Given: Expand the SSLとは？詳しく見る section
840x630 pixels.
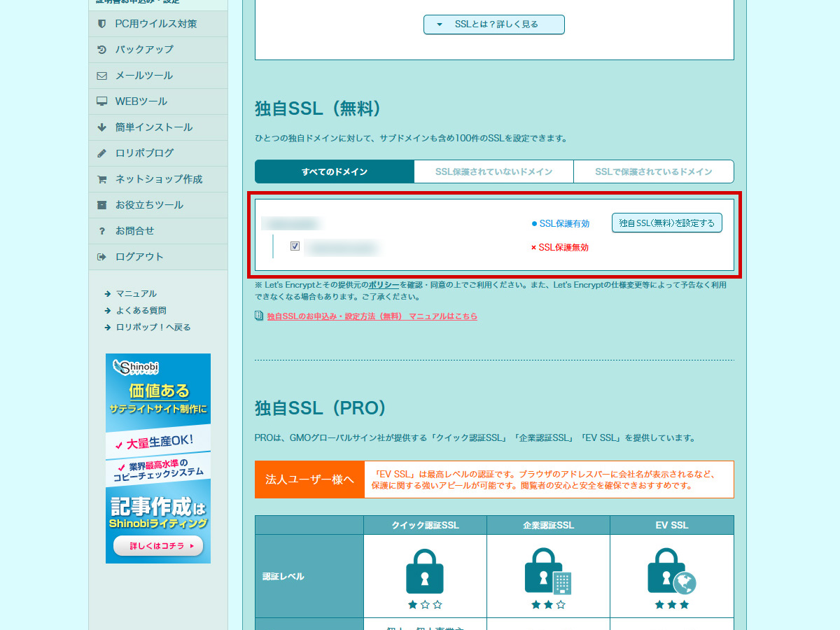Looking at the screenshot, I should click(493, 24).
